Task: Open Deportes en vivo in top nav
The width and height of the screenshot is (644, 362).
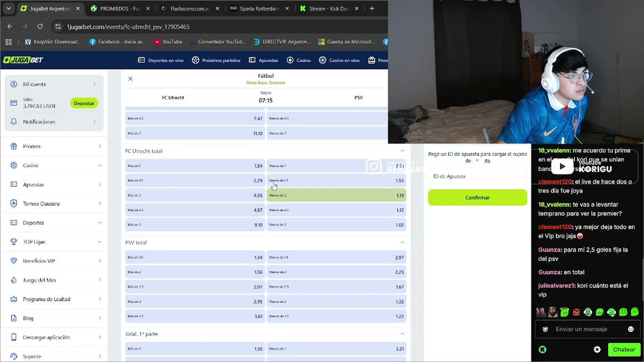Action: tap(160, 60)
